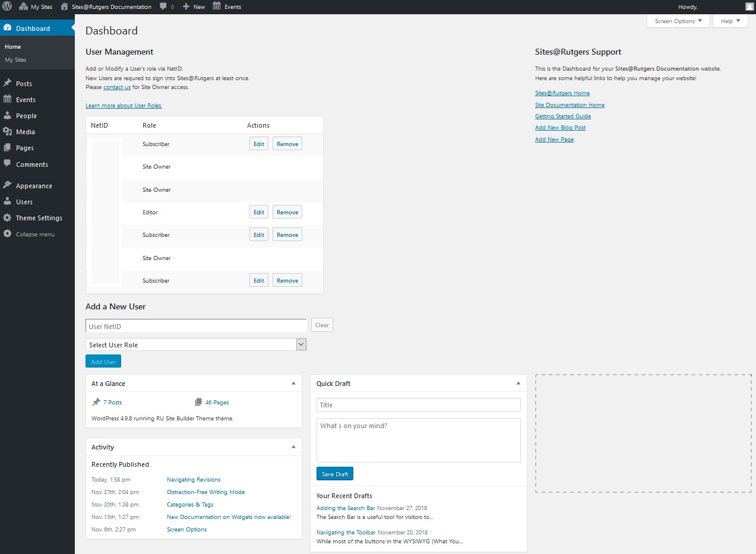Click the user avatar in top bar
Screen dimensions: 756x554
(749, 7)
